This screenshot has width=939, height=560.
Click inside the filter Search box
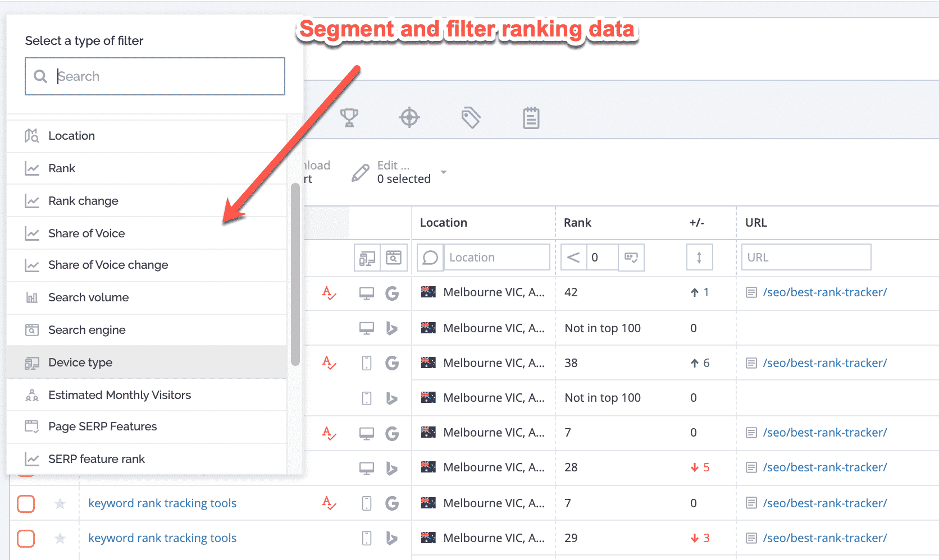(x=154, y=76)
